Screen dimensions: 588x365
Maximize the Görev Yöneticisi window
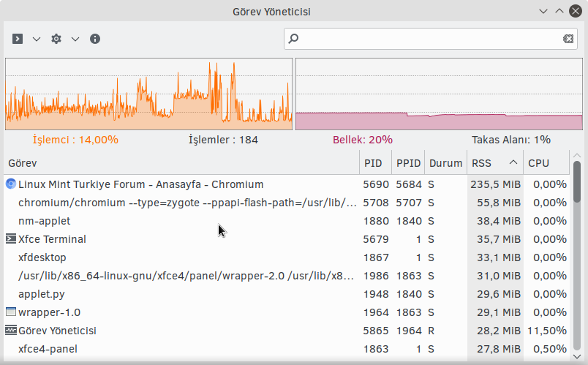[x=559, y=11]
